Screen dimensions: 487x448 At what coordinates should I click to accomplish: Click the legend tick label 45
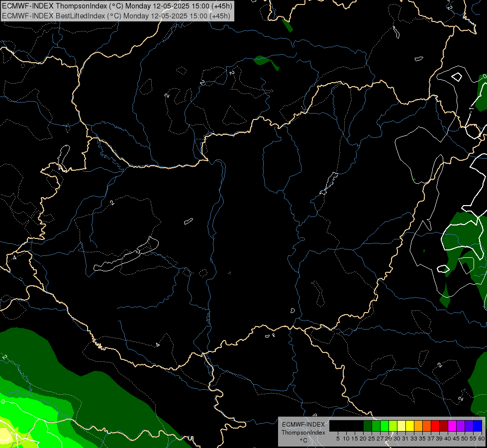click(456, 439)
